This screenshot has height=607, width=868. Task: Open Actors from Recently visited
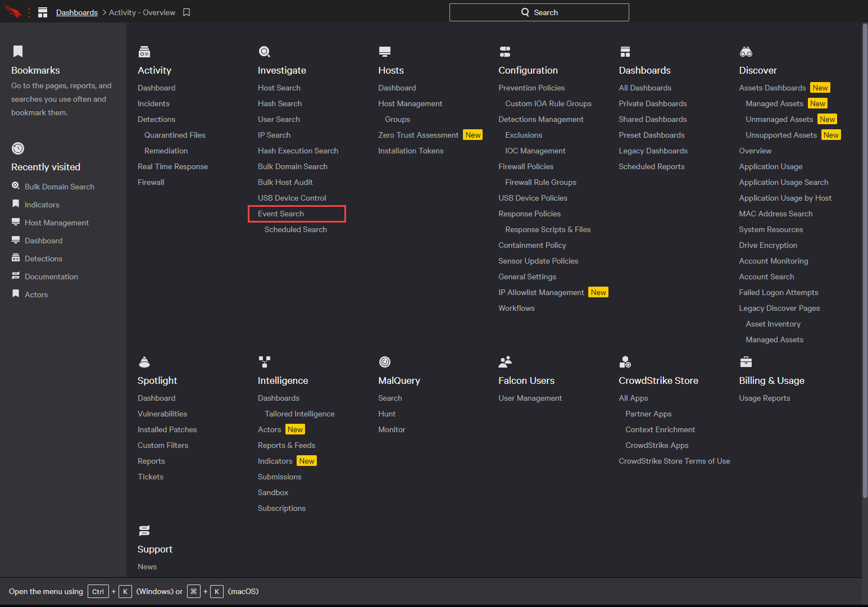pos(36,295)
